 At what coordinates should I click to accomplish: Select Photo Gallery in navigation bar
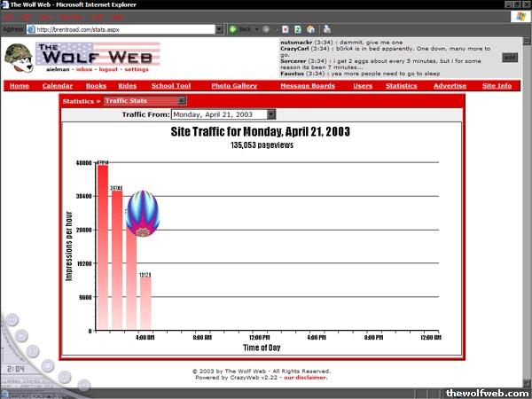click(234, 86)
